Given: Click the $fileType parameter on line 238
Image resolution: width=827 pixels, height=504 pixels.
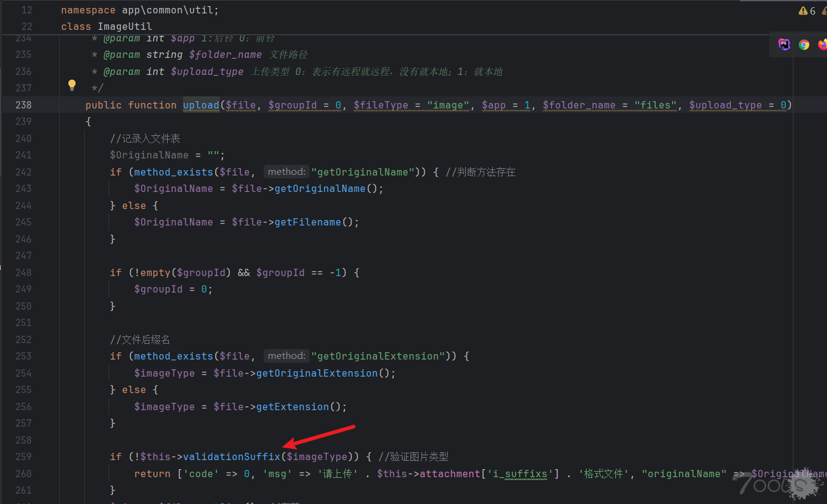Looking at the screenshot, I should (381, 105).
